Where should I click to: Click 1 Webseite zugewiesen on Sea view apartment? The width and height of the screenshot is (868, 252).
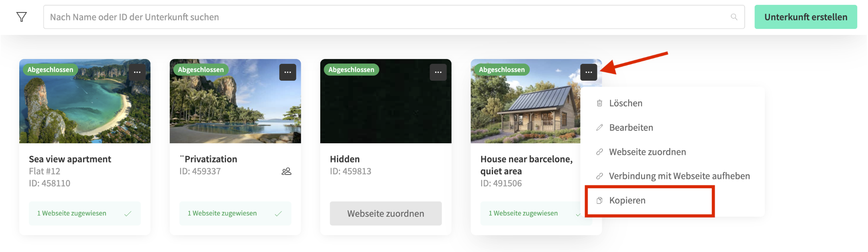[85, 213]
